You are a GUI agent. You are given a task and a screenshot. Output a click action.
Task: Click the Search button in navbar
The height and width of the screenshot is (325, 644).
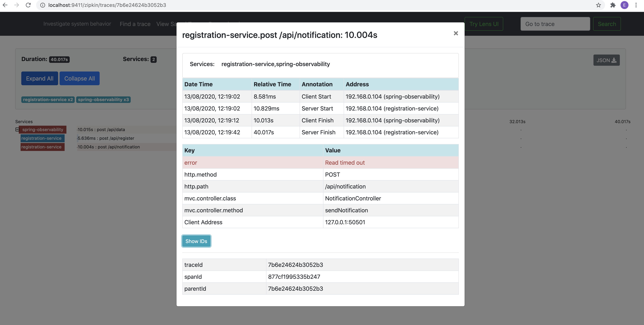tap(606, 24)
